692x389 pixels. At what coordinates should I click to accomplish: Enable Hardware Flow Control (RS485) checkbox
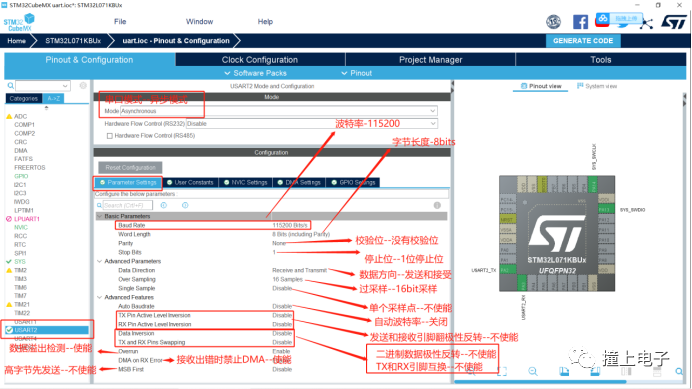click(109, 136)
